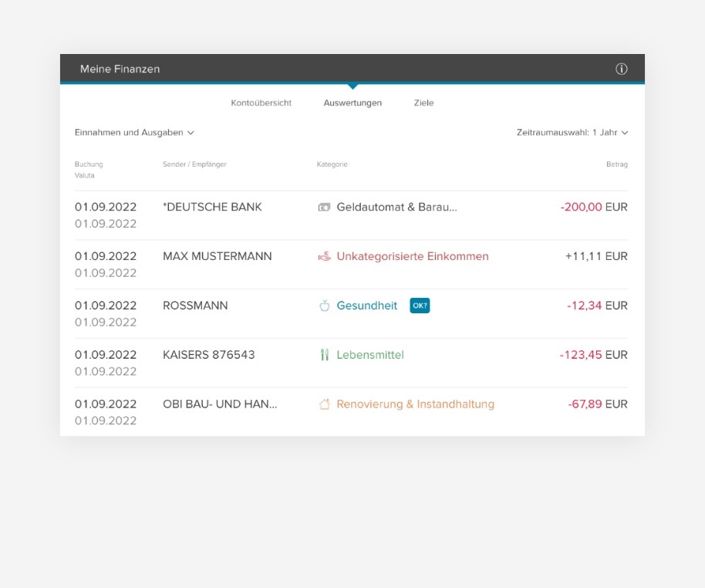Viewport: 705px width, 588px height.
Task: Select the Auswertungen tab
Action: (352, 103)
